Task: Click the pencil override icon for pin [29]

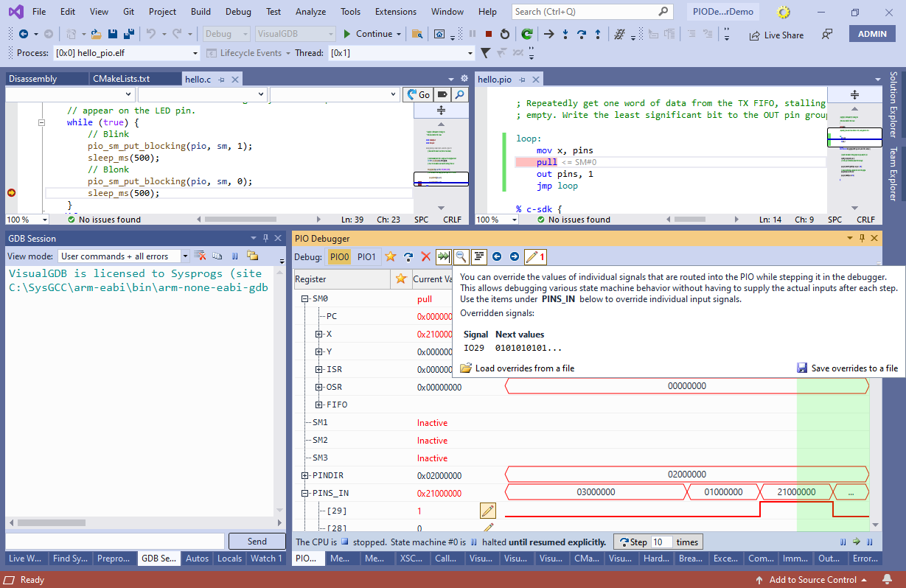Action: [487, 511]
